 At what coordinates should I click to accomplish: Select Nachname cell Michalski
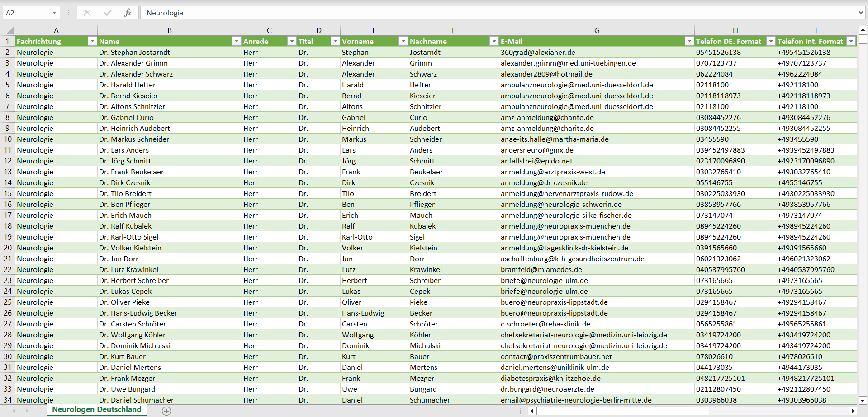point(453,345)
